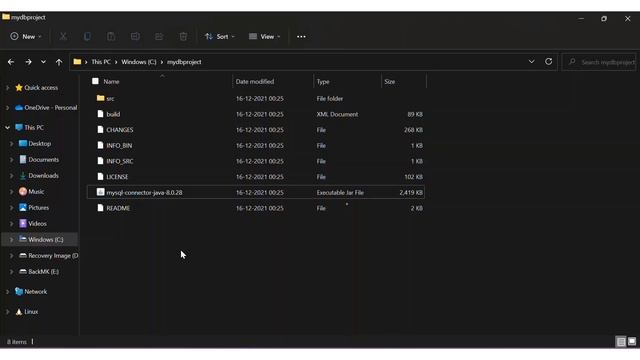Open recent locations dropdown arrow
640x360 pixels.
pos(43,62)
